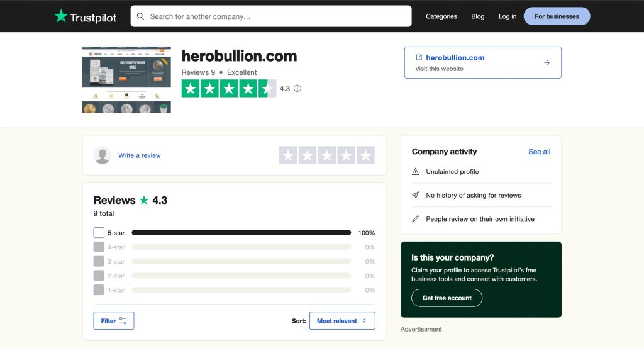Check the 5-star filter checkbox
Screen dimensions: 644x348
tap(99, 233)
